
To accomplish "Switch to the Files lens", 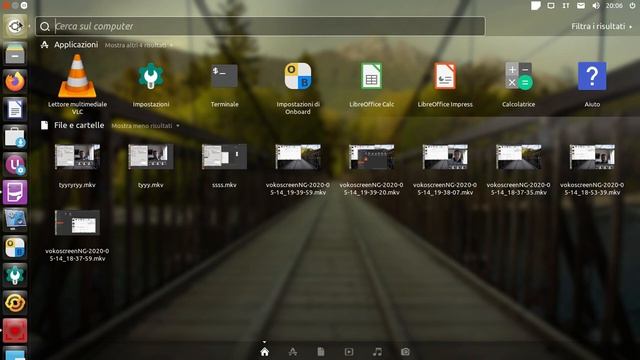I will [321, 351].
